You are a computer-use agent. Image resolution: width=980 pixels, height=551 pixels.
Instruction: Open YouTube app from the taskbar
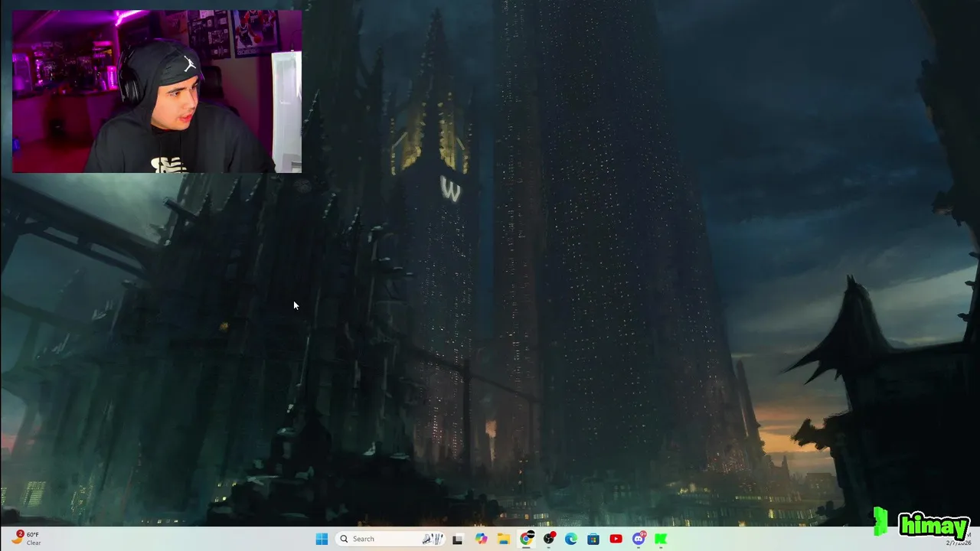coord(616,539)
